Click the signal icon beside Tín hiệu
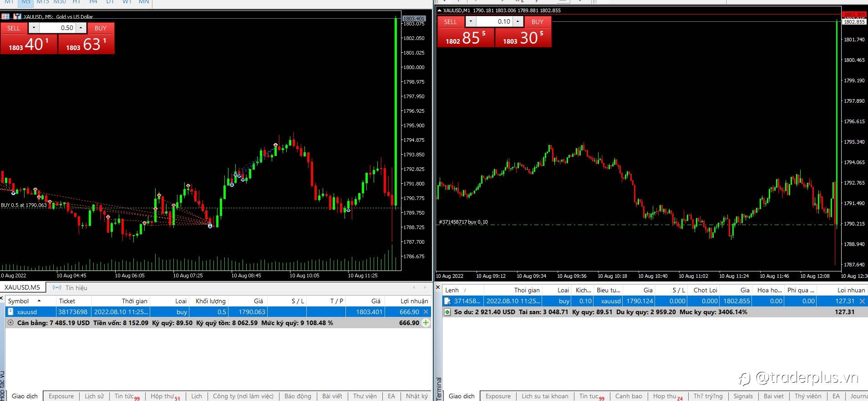This screenshot has height=401, width=868. point(57,288)
